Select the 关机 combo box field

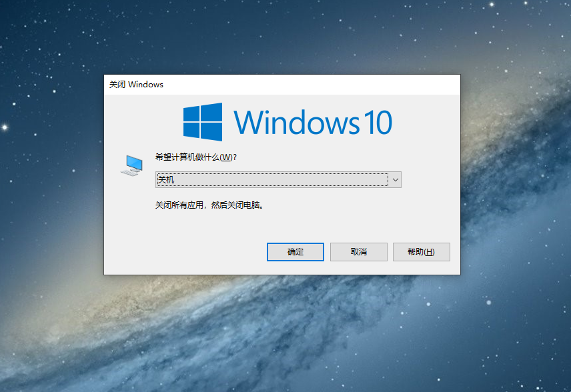[x=278, y=180]
